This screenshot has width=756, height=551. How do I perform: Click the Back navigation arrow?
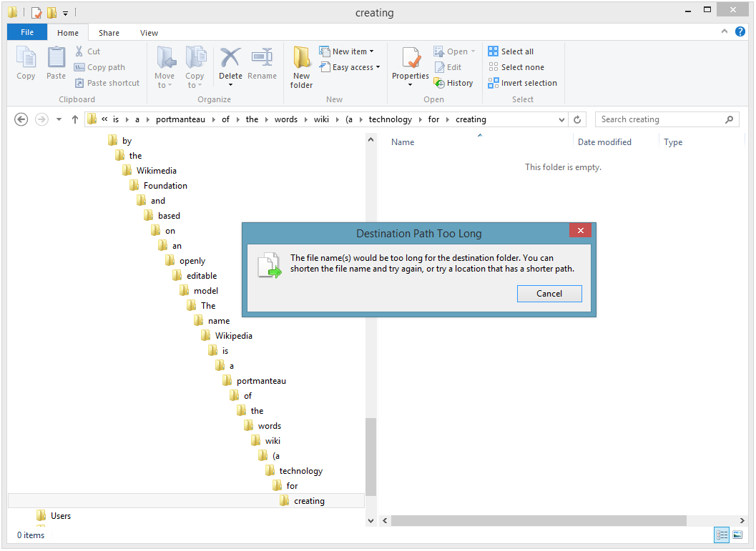[21, 119]
